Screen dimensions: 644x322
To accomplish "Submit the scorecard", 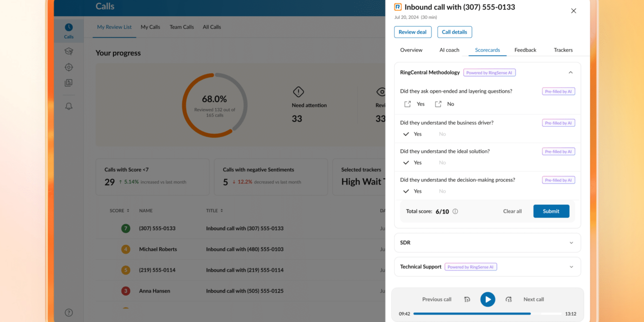I will 551,211.
